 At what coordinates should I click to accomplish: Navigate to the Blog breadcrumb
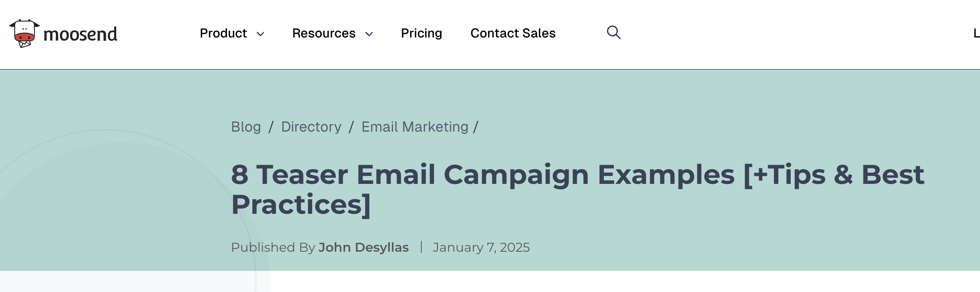coord(246,127)
